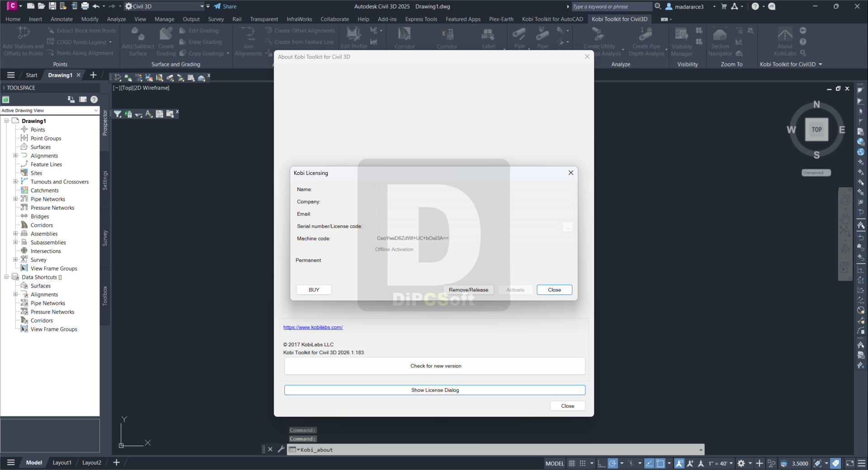Screen dimensions: 868x470
Task: Toggle polar tracking in status bar
Action: point(613,463)
